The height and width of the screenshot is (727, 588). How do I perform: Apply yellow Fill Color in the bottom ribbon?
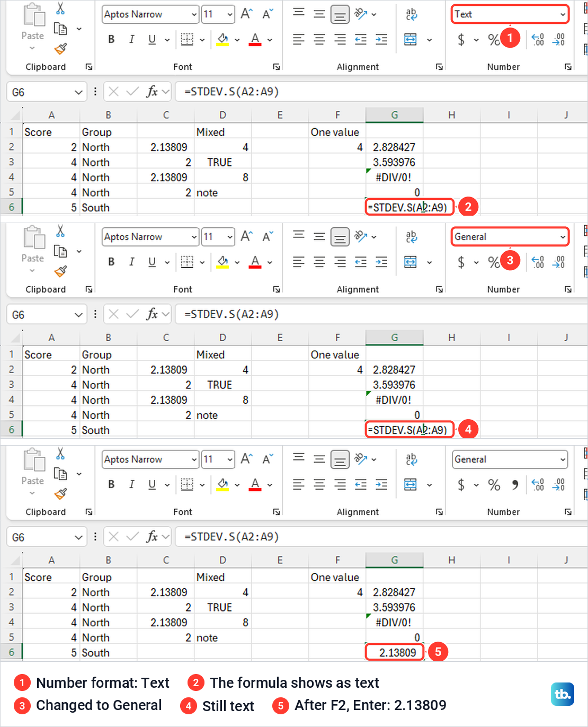click(x=222, y=484)
